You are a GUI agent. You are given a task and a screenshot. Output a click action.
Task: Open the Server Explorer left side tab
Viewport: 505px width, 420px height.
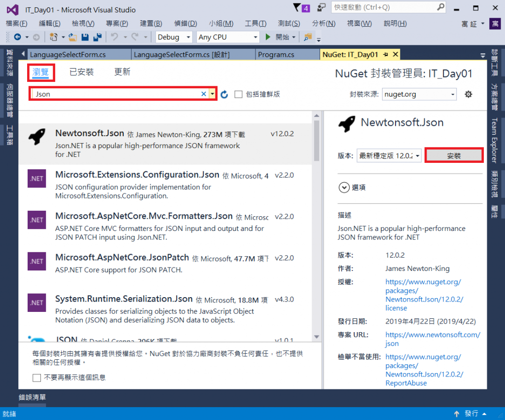point(10,101)
